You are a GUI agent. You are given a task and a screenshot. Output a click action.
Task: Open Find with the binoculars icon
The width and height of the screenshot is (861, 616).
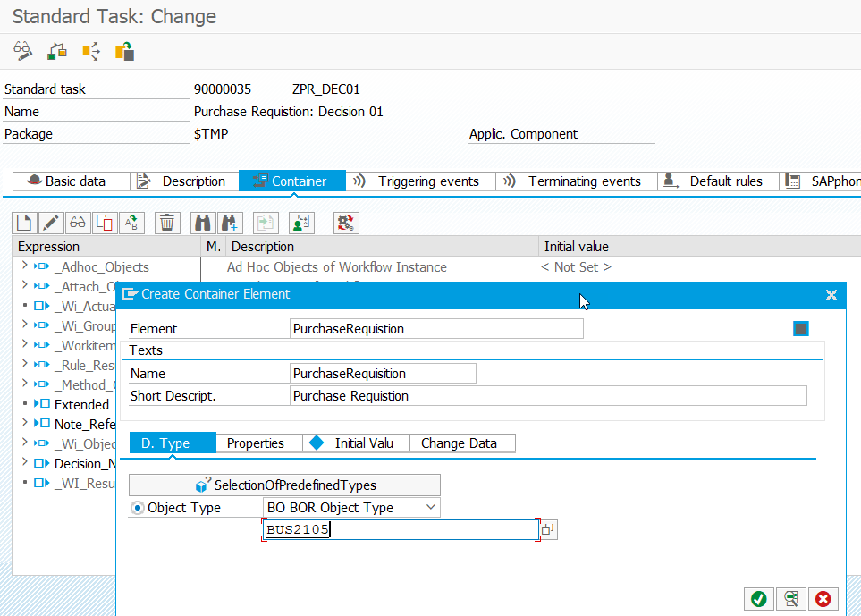(200, 222)
